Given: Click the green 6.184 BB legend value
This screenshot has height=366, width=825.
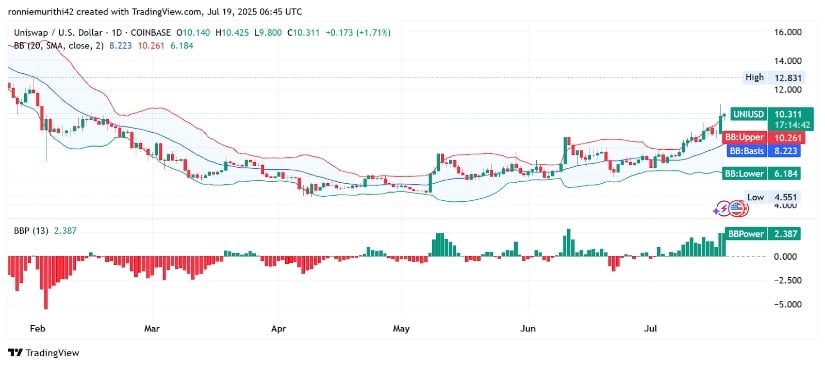Looking at the screenshot, I should 182,46.
